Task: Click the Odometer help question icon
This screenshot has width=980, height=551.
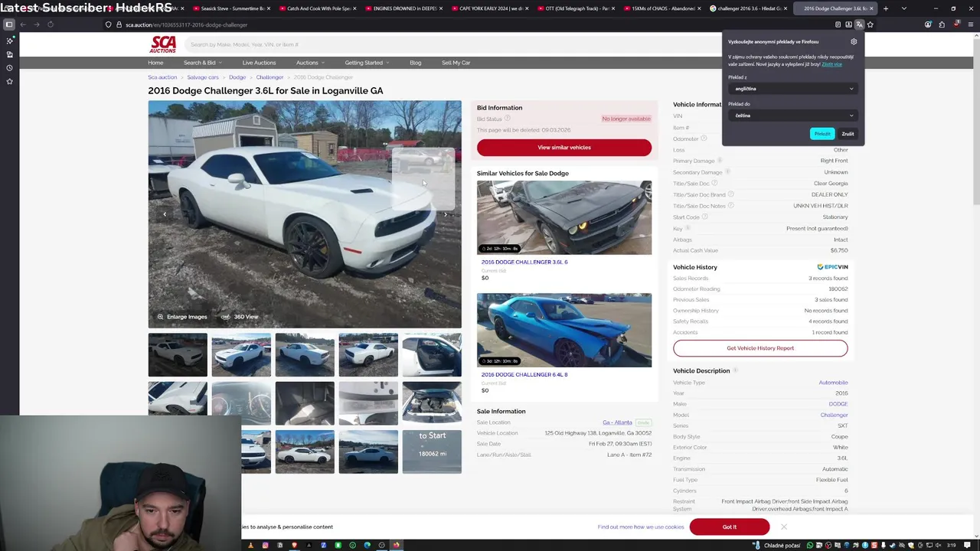Action: click(x=704, y=139)
